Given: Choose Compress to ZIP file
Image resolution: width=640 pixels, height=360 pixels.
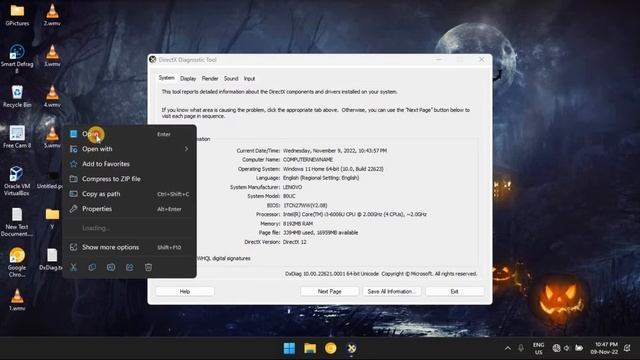Looking at the screenshot, I should tap(129, 179).
